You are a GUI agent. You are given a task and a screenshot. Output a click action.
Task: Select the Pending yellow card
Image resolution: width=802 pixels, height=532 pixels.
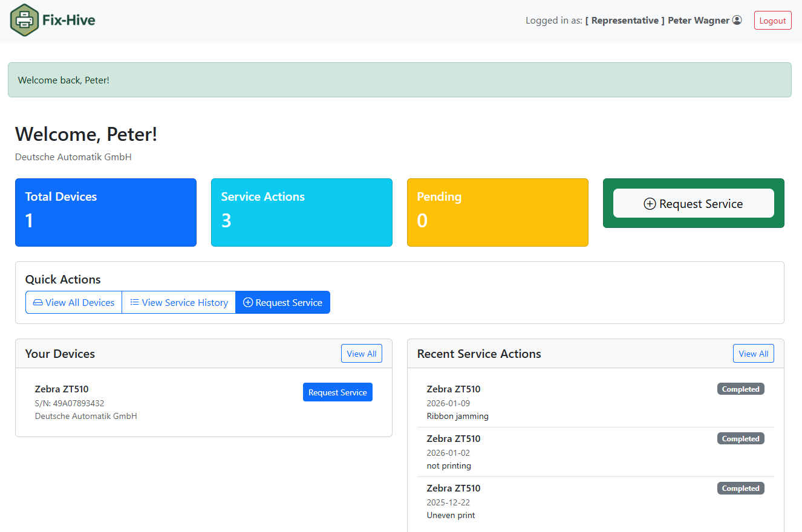pos(497,212)
